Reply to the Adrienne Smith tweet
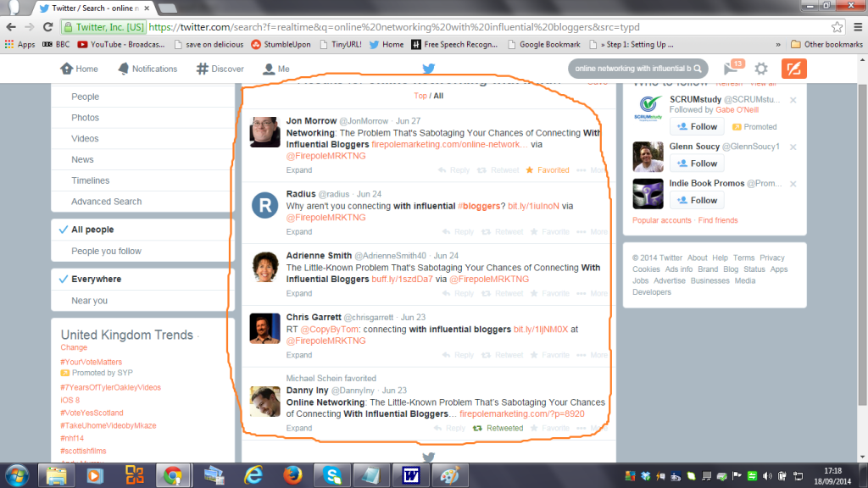 point(458,293)
